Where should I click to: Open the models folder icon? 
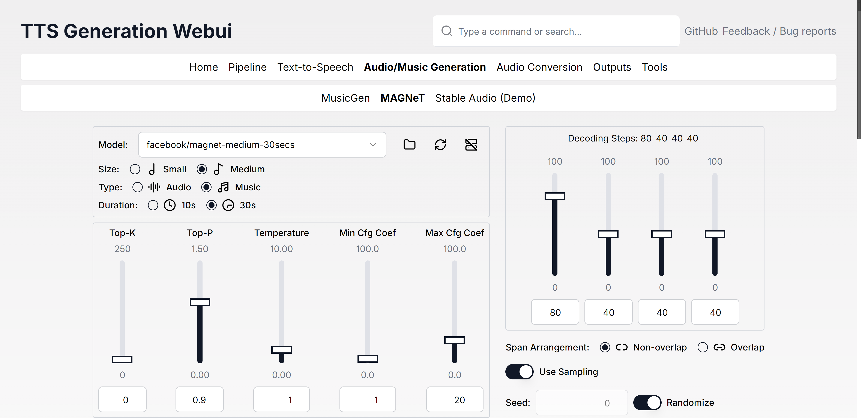pos(409,145)
